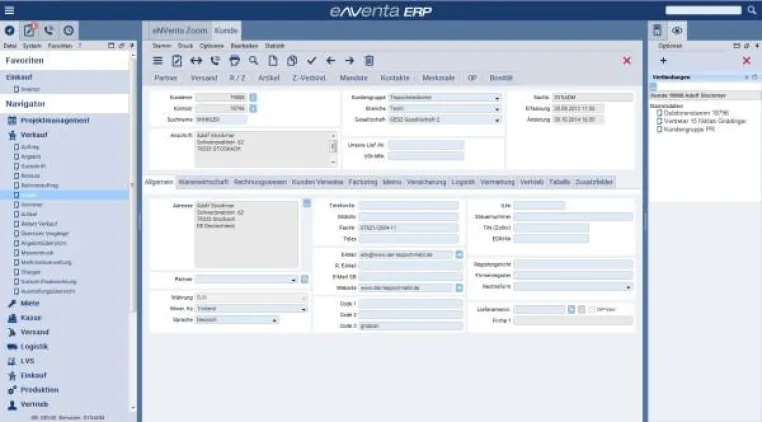Toggle the Vertreter checkbox in Verbindungen
The image size is (762, 422).
pyautogui.click(x=659, y=121)
